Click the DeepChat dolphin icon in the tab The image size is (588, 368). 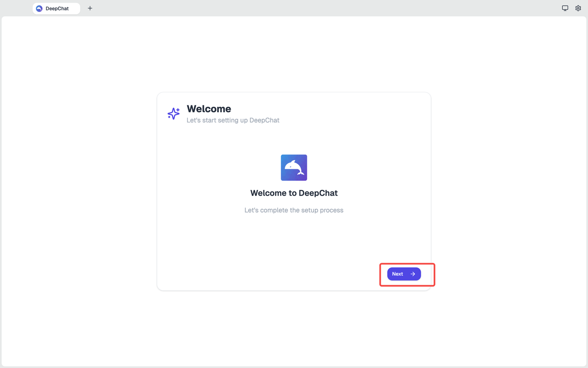tap(39, 8)
